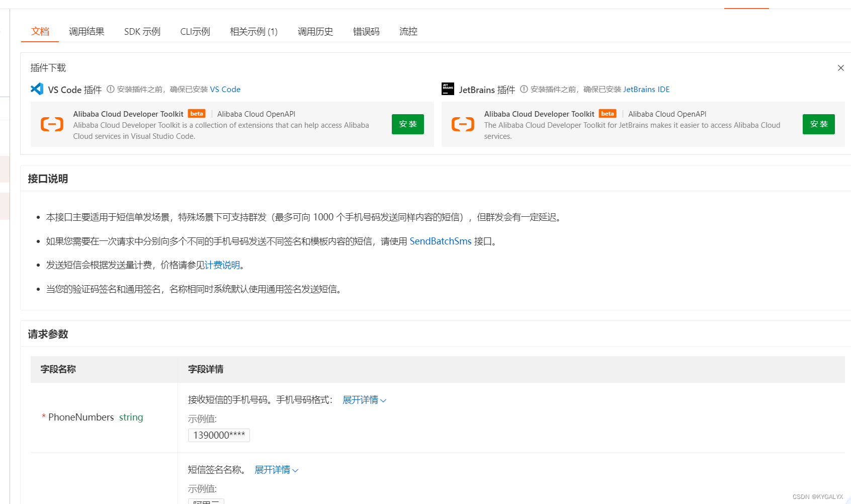Image resolution: width=851 pixels, height=504 pixels.
Task: Close the 插件下载 panel
Action: tap(840, 68)
